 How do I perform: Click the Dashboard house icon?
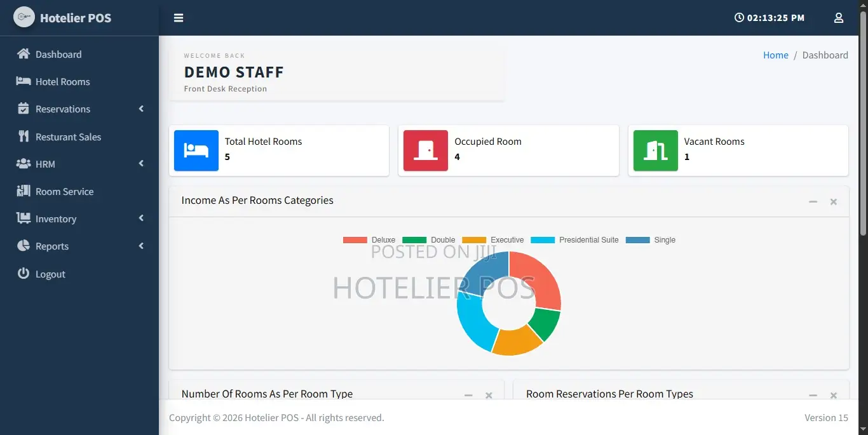tap(24, 54)
